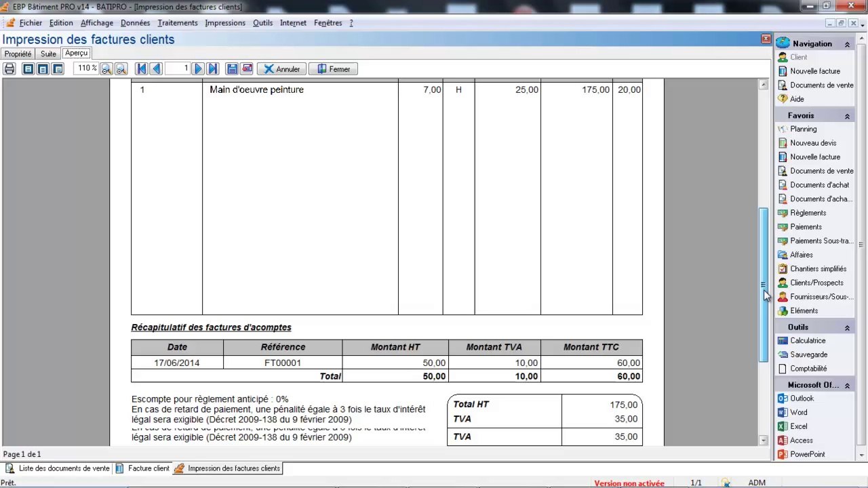Open the Données menu
Viewport: 868px width, 488px height.
tap(135, 23)
